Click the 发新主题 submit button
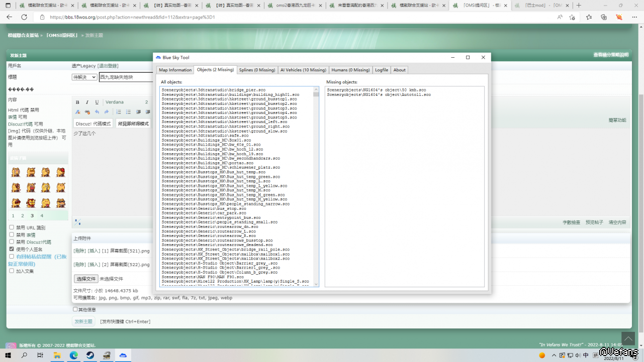 tap(83, 321)
